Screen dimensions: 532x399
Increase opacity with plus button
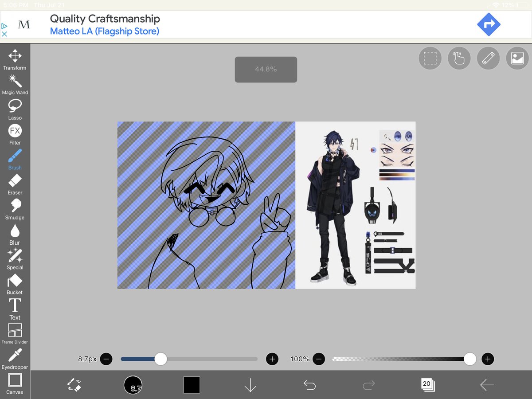(x=488, y=359)
